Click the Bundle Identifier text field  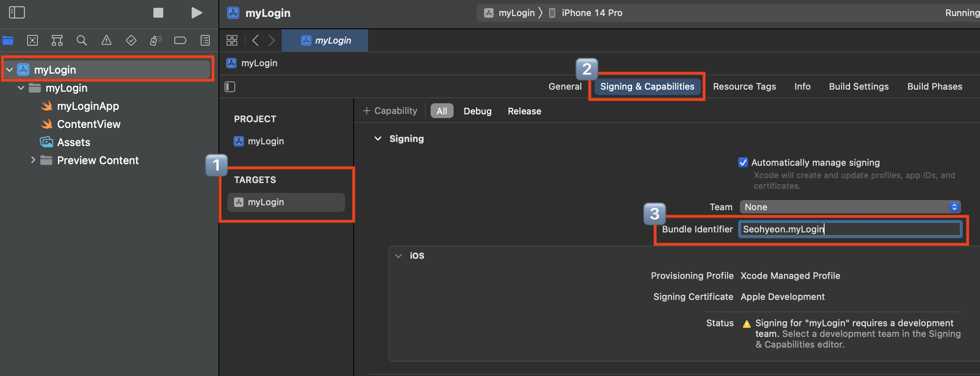click(850, 229)
